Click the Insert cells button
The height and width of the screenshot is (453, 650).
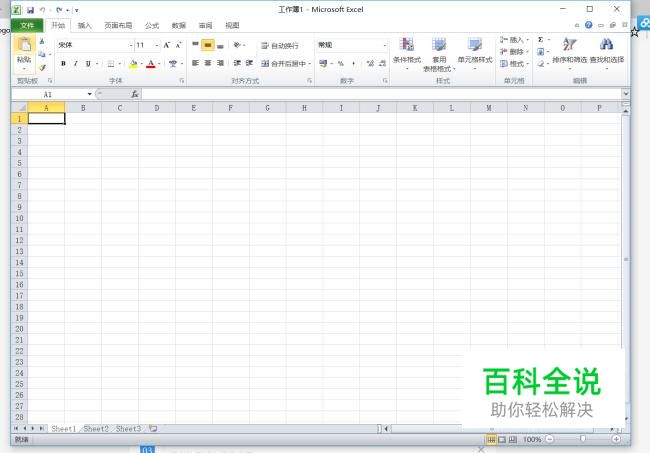point(514,40)
